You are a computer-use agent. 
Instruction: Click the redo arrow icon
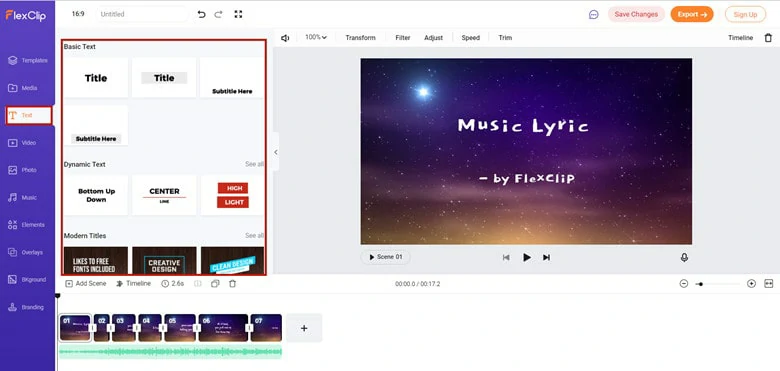click(x=218, y=14)
